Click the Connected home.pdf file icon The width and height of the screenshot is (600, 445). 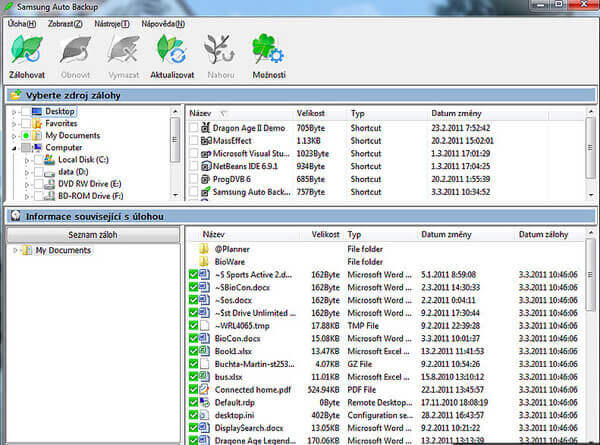click(x=204, y=390)
